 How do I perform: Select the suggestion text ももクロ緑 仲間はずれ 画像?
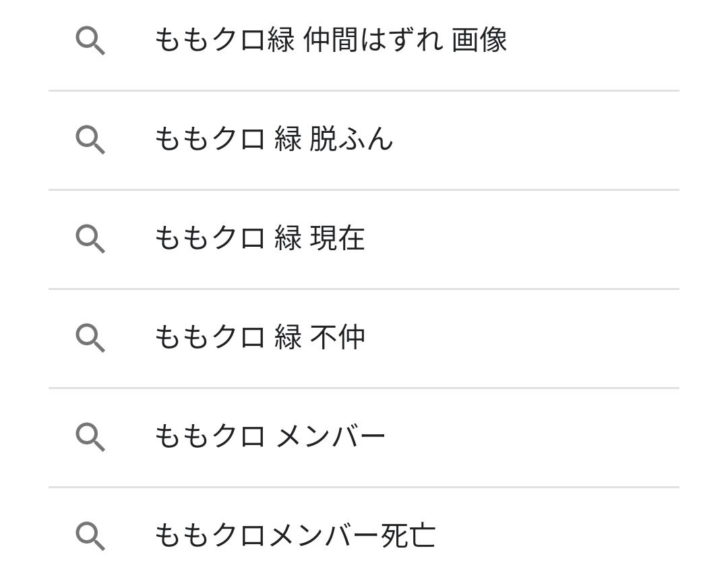(330, 40)
